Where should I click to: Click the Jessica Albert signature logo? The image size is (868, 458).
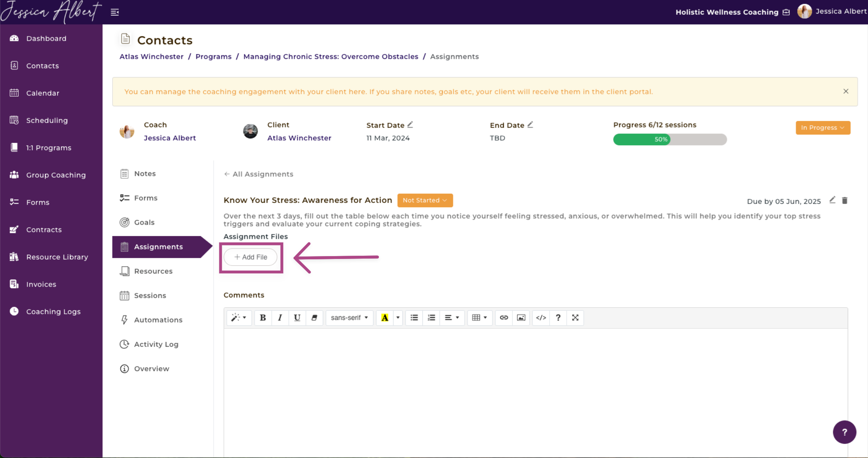pos(51,11)
